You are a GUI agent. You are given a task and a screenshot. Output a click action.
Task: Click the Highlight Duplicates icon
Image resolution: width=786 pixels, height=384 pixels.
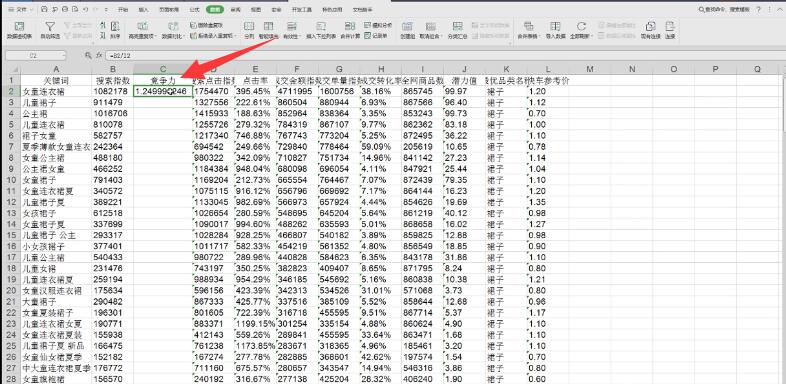click(x=142, y=30)
